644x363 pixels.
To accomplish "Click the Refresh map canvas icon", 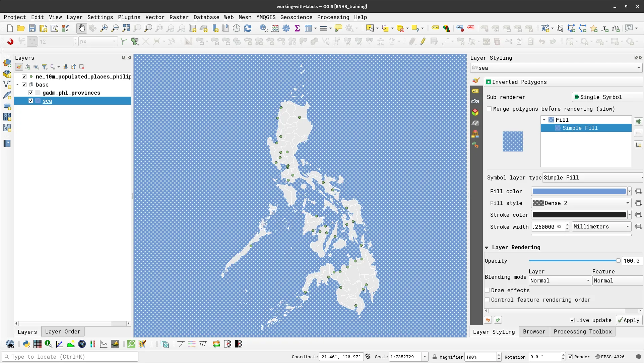I will (x=248, y=28).
